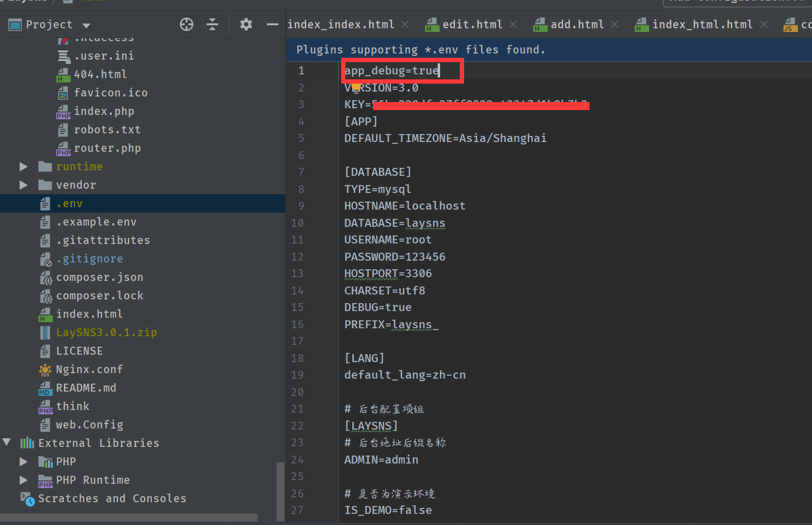The height and width of the screenshot is (525, 812).
Task: Click the Nginx.conf sun-shaped file icon
Action: click(x=45, y=369)
